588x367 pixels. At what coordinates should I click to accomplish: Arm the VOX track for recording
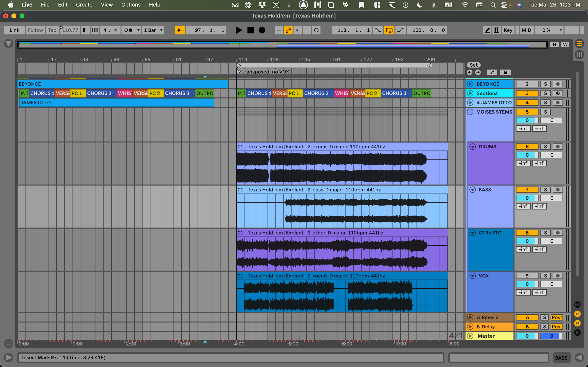[x=558, y=276]
